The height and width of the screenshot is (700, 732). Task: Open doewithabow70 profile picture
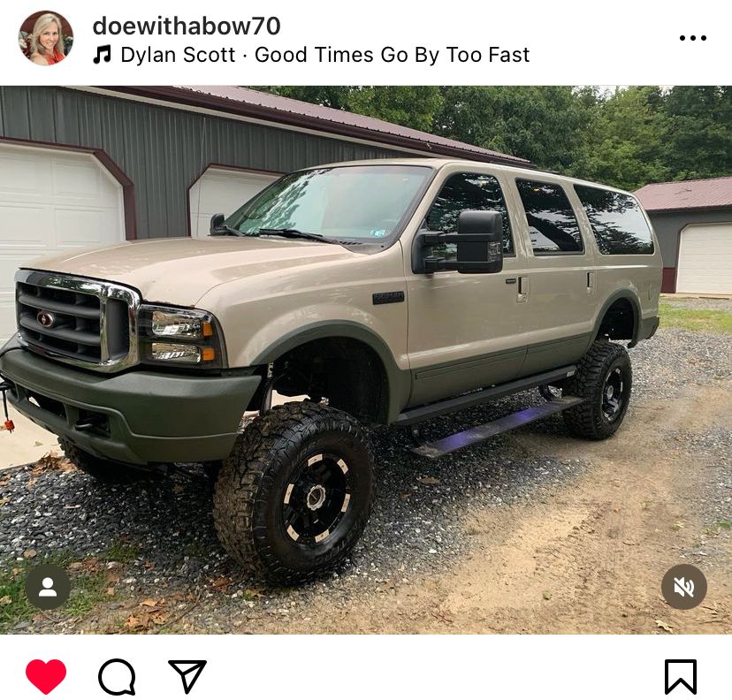point(46,38)
